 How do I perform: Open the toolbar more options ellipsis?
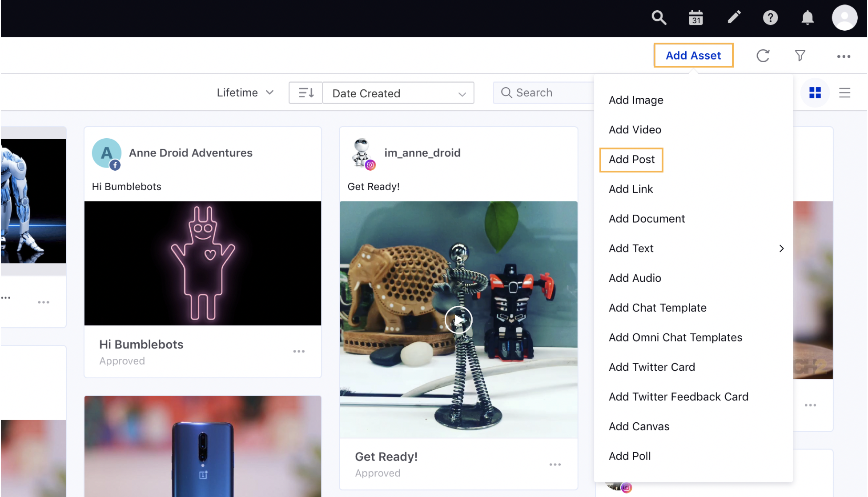click(x=844, y=56)
